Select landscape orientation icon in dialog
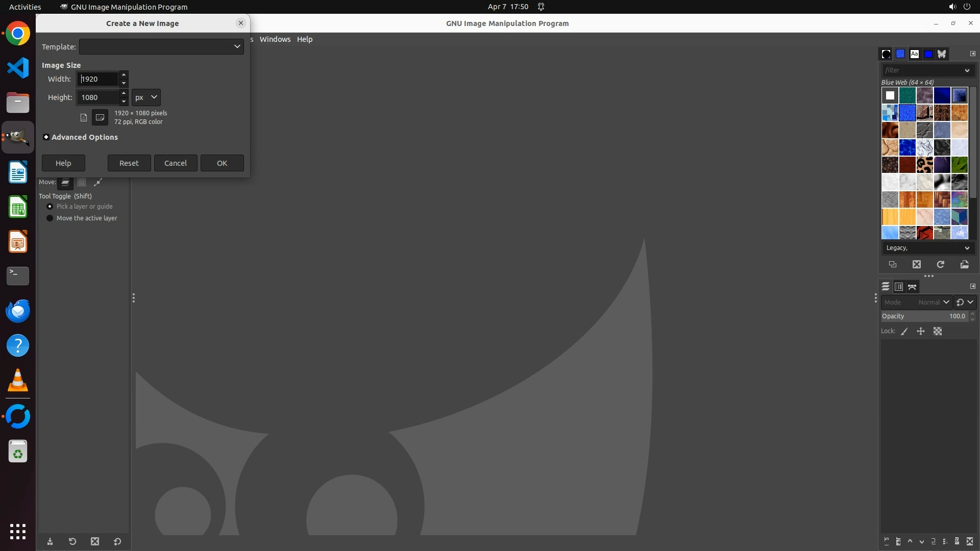 [100, 117]
